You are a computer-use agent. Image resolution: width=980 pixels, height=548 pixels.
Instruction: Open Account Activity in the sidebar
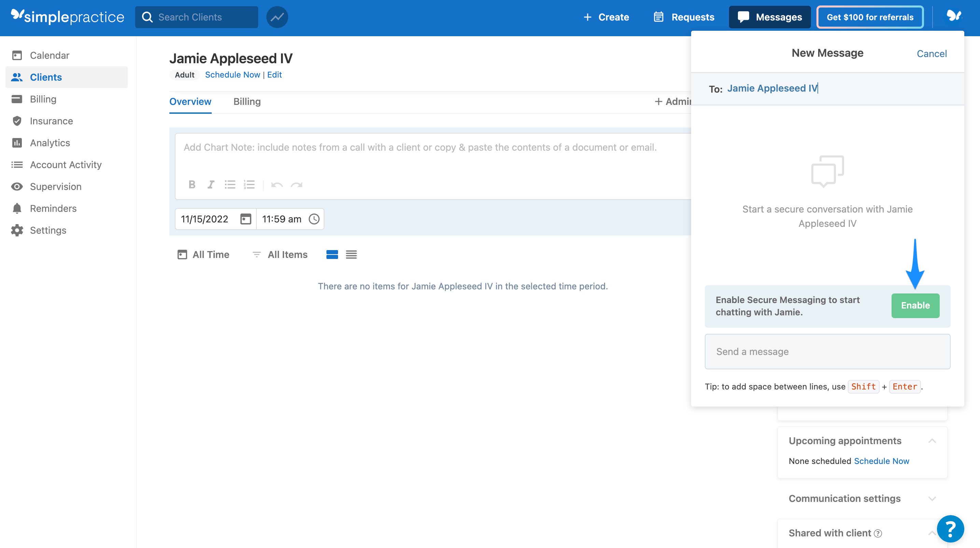coord(67,165)
